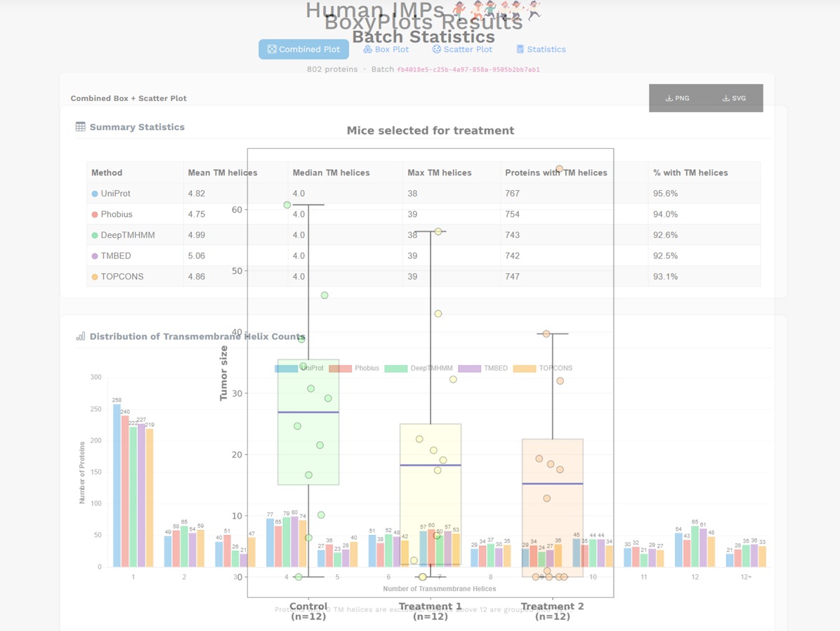Click the Statistics tab icon
This screenshot has width=840, height=631.
[x=520, y=49]
